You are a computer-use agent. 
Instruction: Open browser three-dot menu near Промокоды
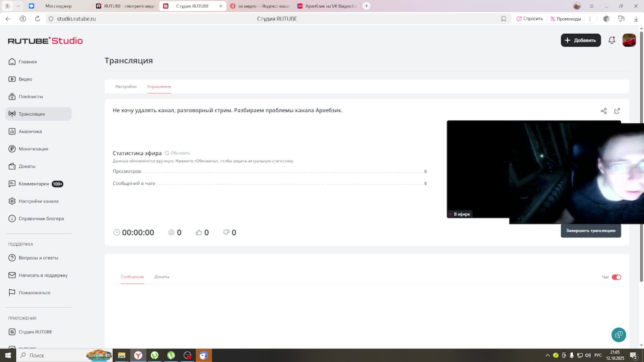[x=590, y=19]
